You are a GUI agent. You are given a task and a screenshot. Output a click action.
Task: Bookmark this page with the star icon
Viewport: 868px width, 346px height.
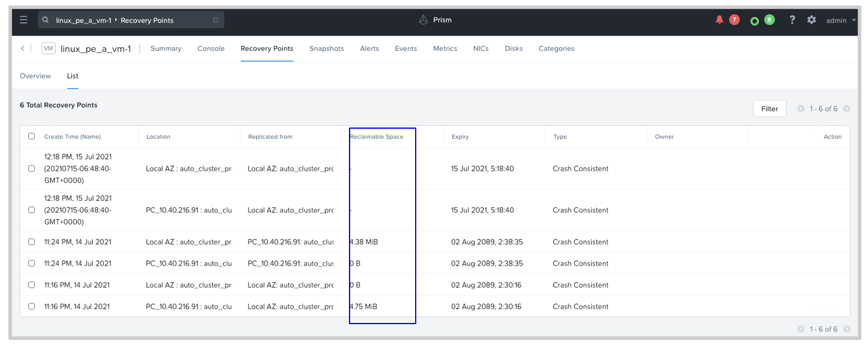pos(216,20)
